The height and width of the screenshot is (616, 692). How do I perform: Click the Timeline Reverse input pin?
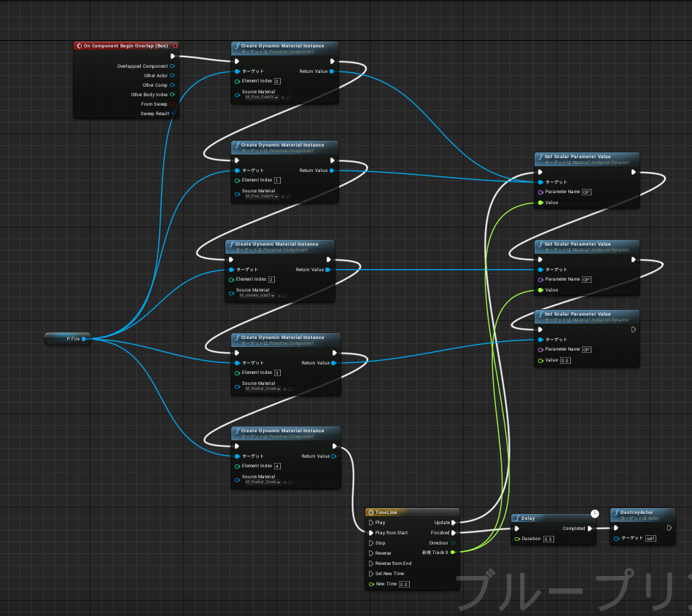pyautogui.click(x=371, y=553)
